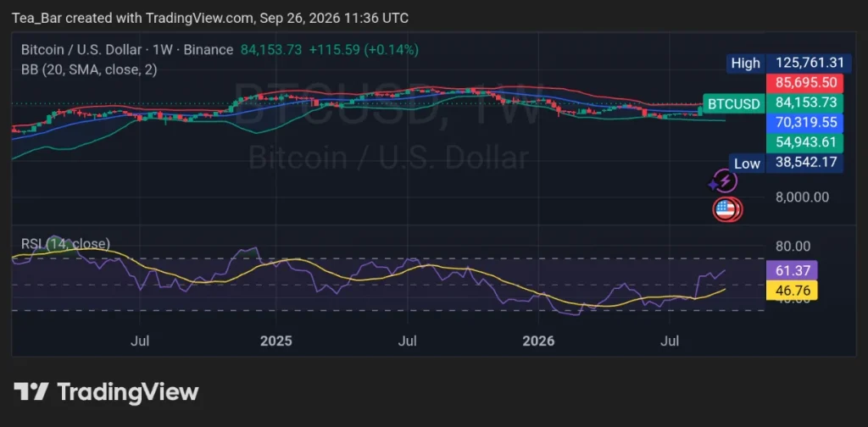The height and width of the screenshot is (427, 868).
Task: Click the green 54,943.61 lower band value
Action: 805,142
